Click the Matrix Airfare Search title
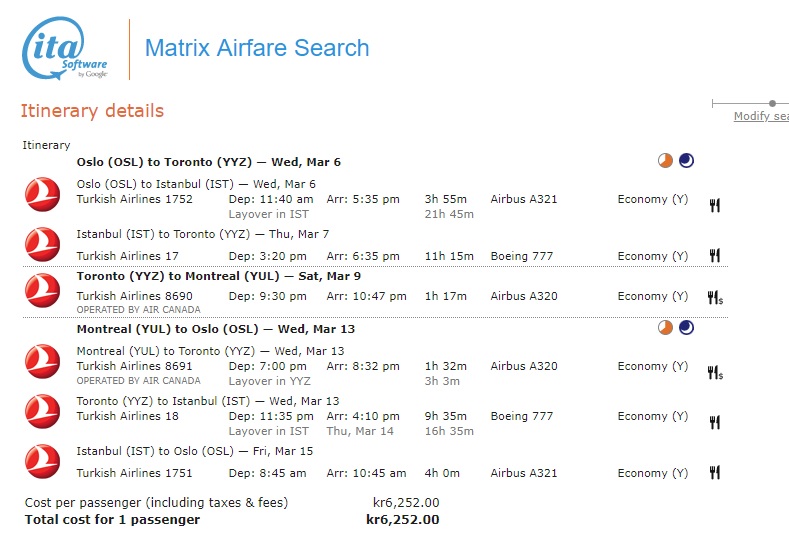789x538 pixels. 257,48
